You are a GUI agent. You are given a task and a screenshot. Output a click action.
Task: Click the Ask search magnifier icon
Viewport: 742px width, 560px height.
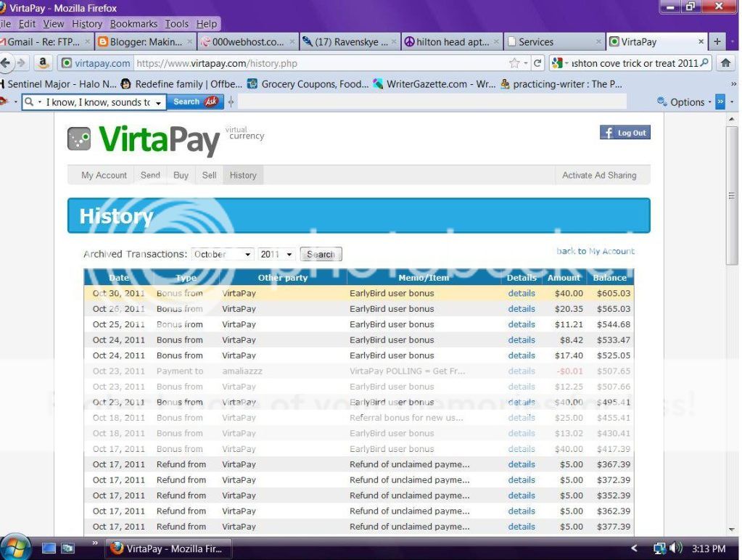point(29,102)
